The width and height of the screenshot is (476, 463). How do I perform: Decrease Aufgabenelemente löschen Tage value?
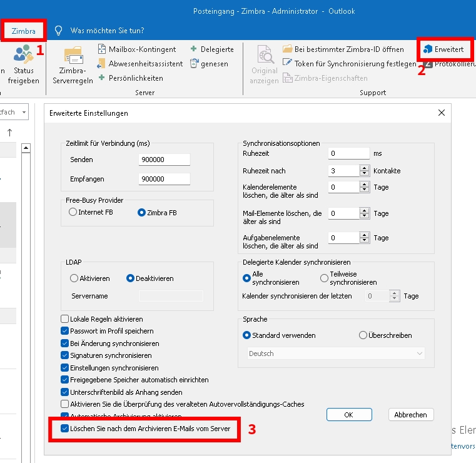364,240
